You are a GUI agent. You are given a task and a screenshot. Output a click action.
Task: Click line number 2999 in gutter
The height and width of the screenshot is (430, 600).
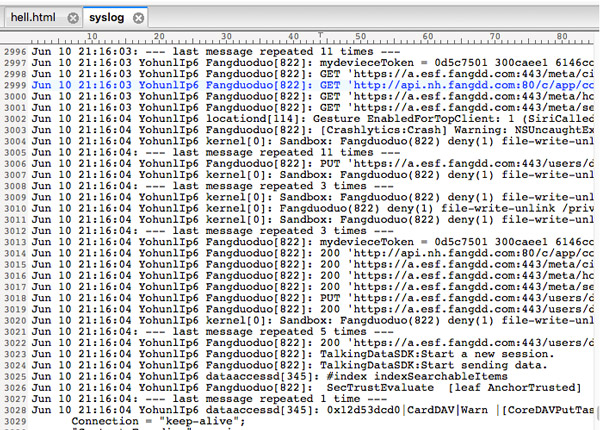15,85
